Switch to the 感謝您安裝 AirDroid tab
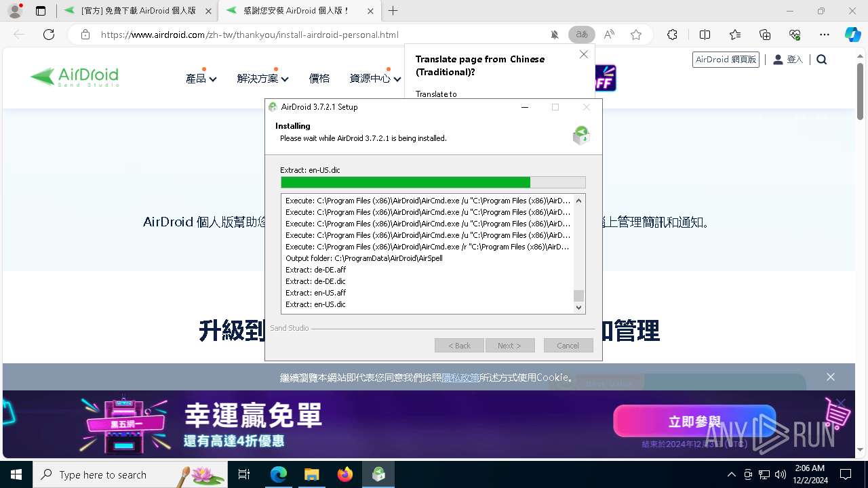This screenshot has width=868, height=488. tap(298, 11)
